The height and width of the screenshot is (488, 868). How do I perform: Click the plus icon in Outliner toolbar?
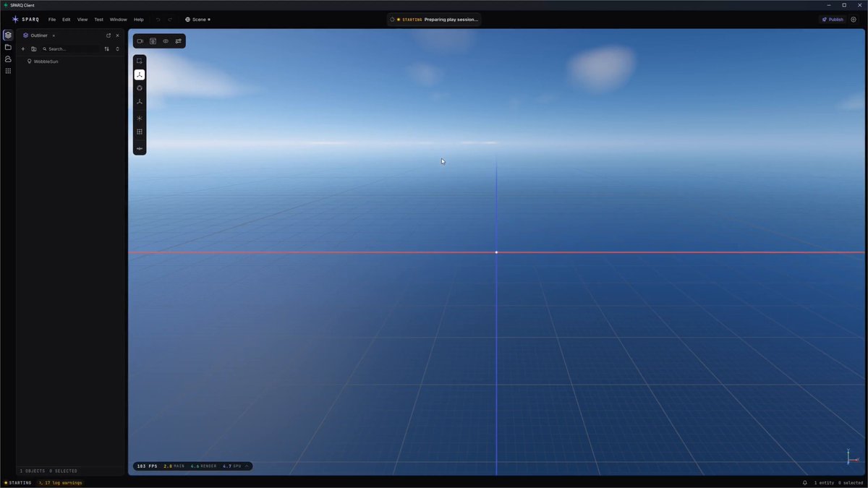23,49
